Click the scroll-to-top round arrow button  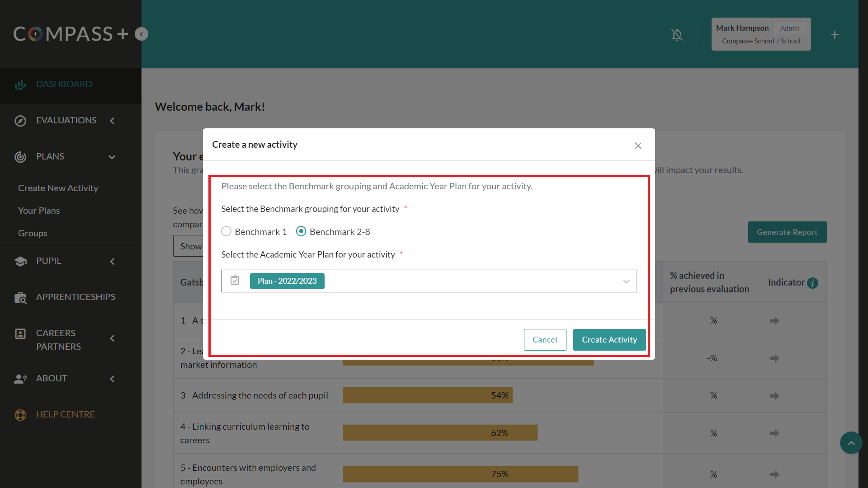(x=851, y=443)
